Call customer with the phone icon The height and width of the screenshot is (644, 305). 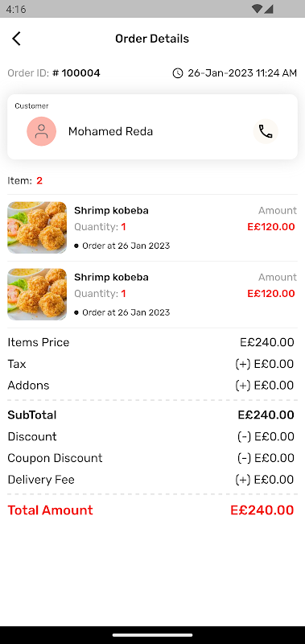click(266, 131)
